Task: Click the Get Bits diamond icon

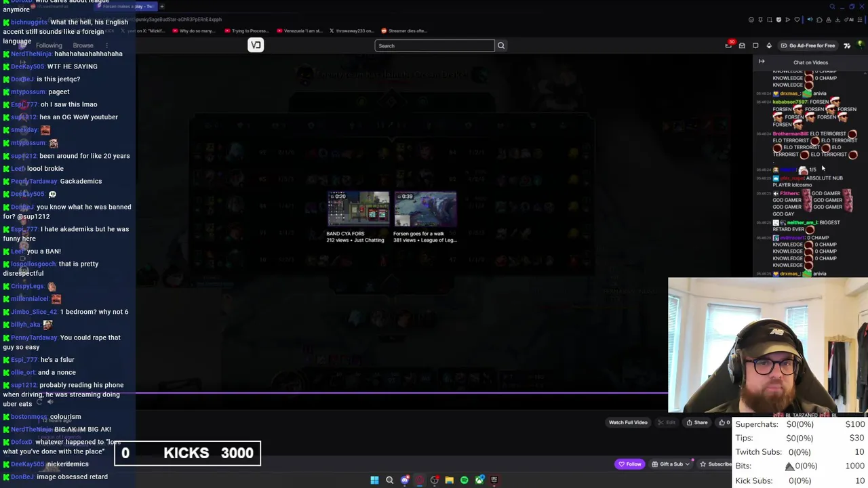Action: click(x=769, y=45)
